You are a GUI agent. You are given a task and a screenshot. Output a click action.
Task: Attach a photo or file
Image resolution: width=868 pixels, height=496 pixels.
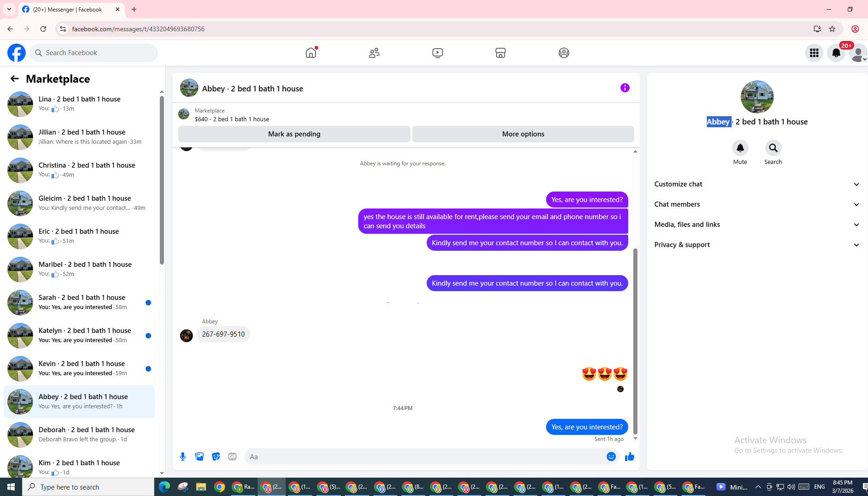point(199,457)
